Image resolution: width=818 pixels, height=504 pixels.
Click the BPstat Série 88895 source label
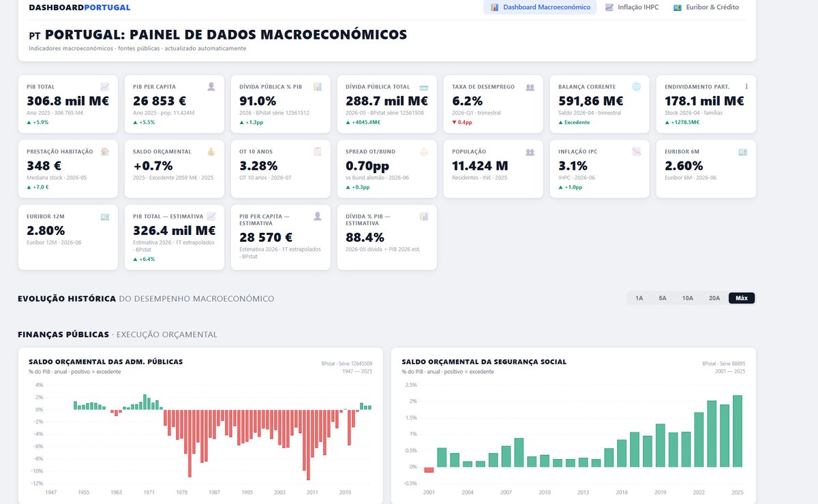[x=723, y=364]
